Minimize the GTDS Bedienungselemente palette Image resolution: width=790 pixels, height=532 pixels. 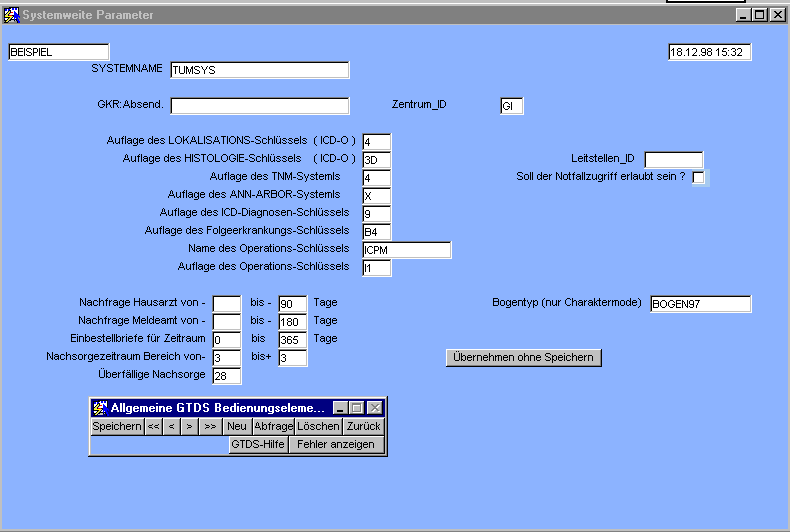(340, 408)
